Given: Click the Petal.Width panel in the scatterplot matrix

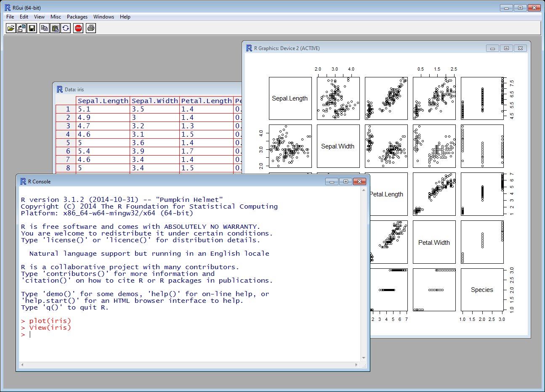Looking at the screenshot, I should pyautogui.click(x=434, y=242).
